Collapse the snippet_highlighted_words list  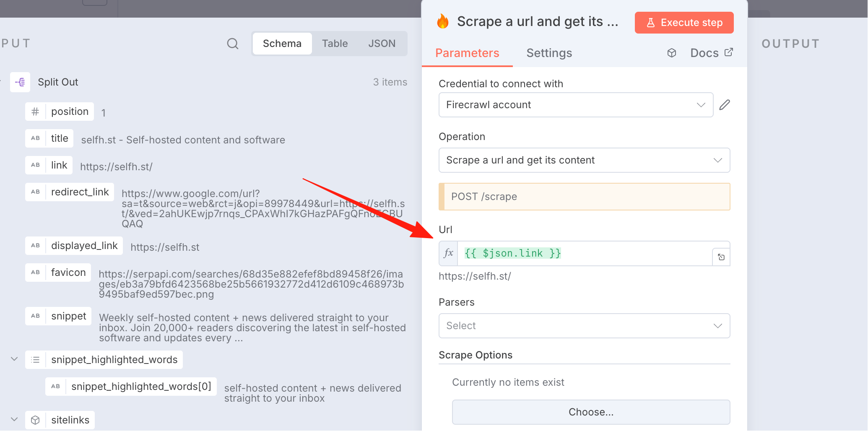(14, 359)
